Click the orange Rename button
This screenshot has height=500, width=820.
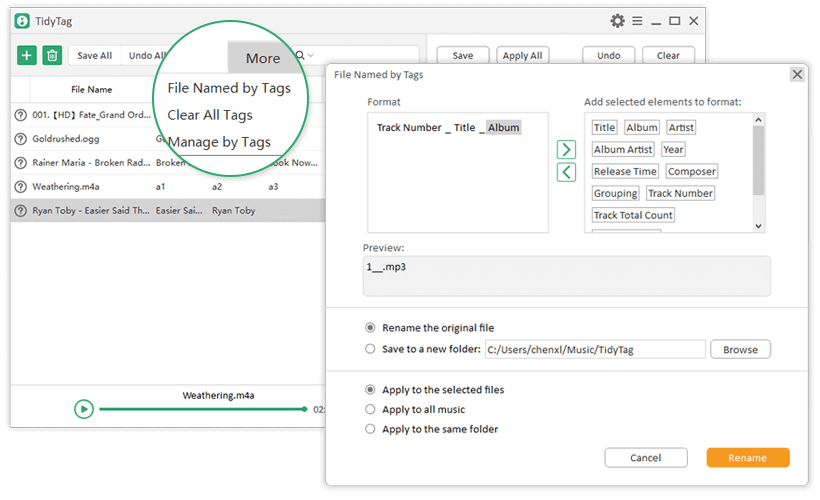747,458
